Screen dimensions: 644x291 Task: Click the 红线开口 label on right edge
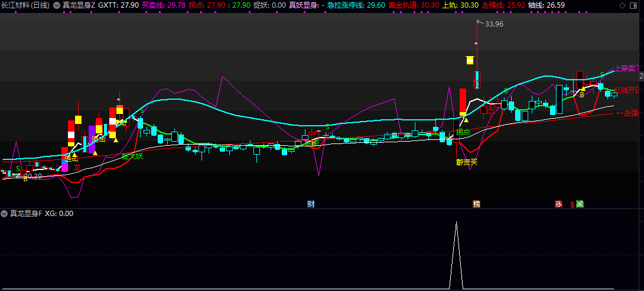pos(627,90)
